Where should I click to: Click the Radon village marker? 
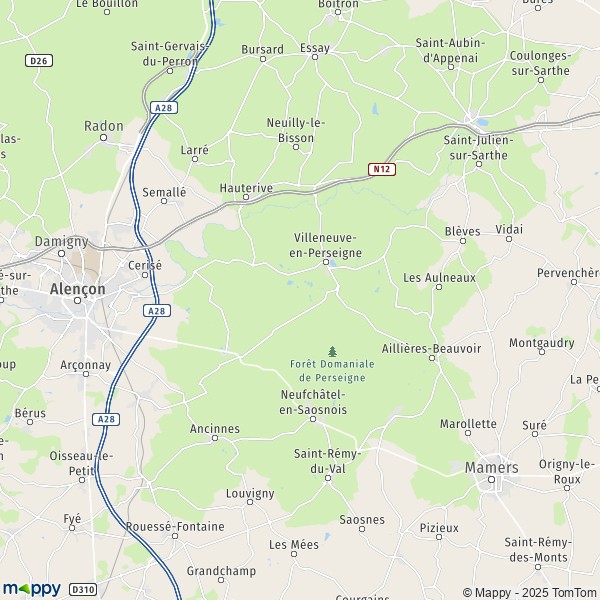(x=103, y=137)
